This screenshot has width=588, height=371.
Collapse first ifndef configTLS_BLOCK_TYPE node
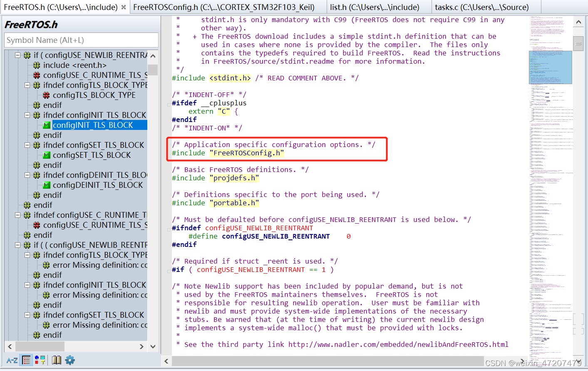coord(27,85)
